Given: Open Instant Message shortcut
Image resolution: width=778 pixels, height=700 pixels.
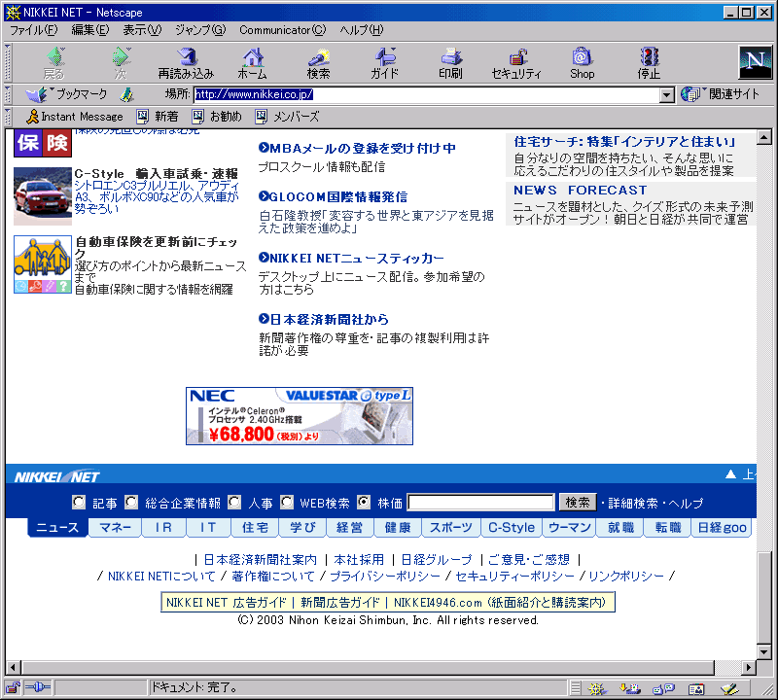Looking at the screenshot, I should point(75,117).
